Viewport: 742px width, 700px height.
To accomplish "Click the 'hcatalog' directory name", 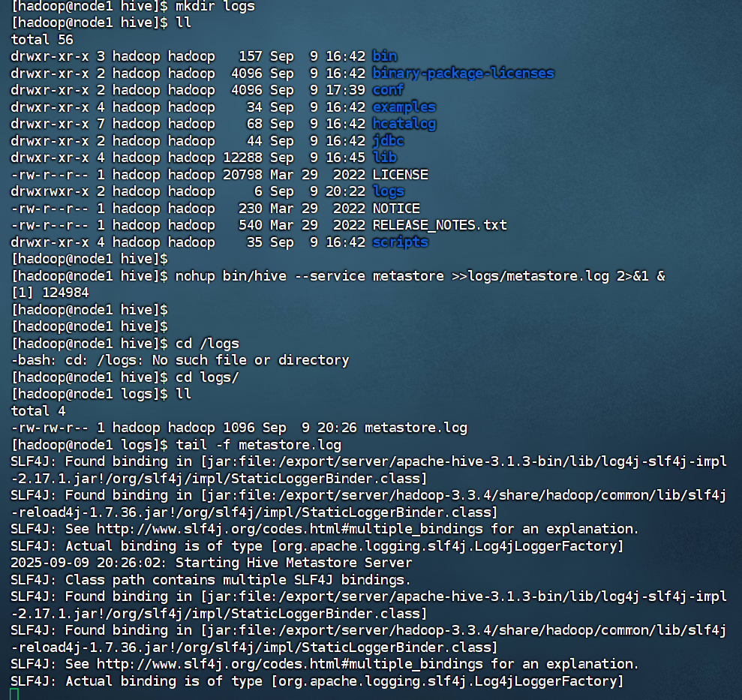I will (x=404, y=124).
